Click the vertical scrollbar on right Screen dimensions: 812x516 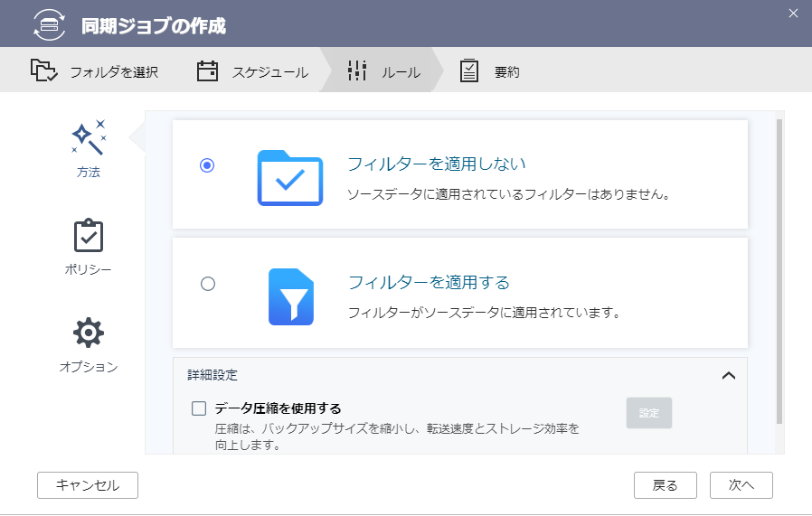click(779, 271)
